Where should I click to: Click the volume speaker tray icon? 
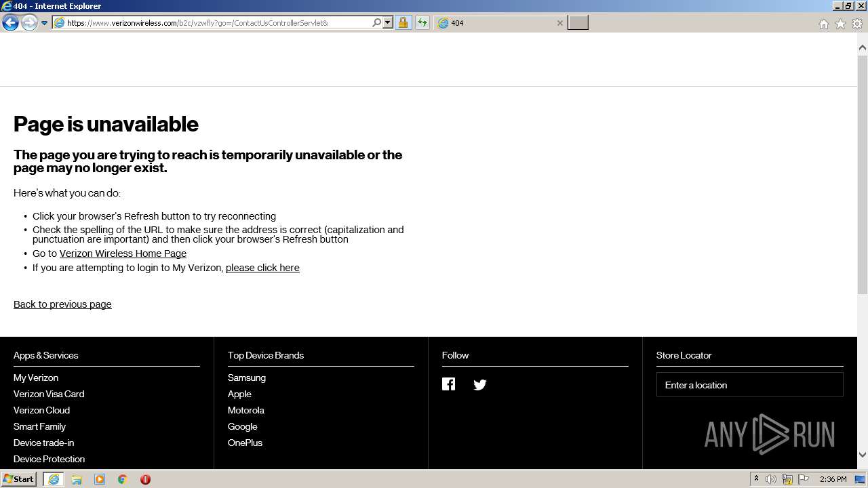click(x=771, y=479)
